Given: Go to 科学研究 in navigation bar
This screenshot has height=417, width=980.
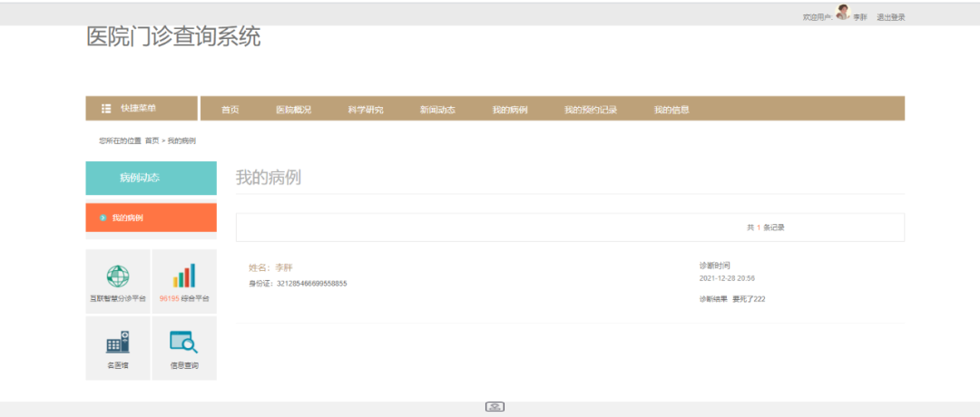Looking at the screenshot, I should 366,110.
